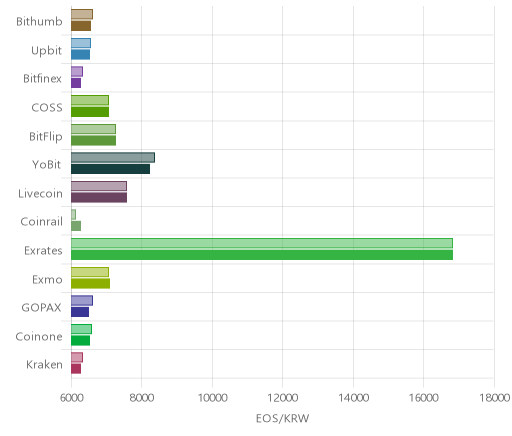
Task: Click the 10000 tick label
Action: (212, 398)
